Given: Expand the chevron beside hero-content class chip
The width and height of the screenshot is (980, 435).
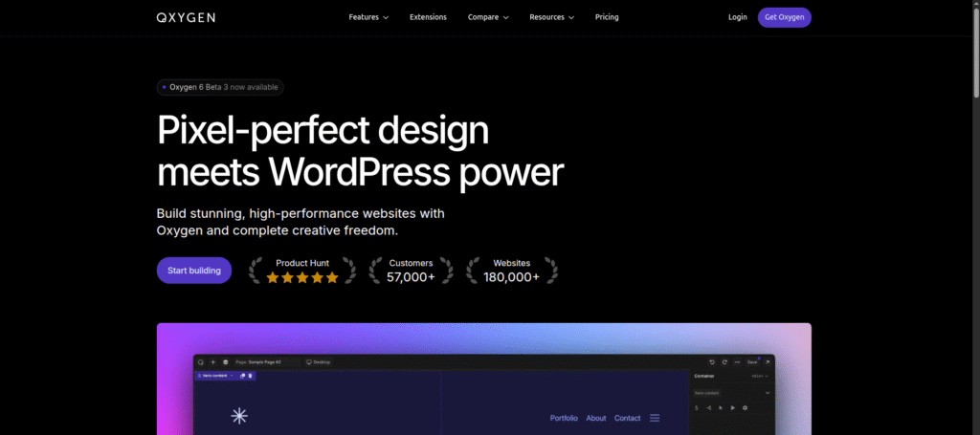Looking at the screenshot, I should (768, 393).
